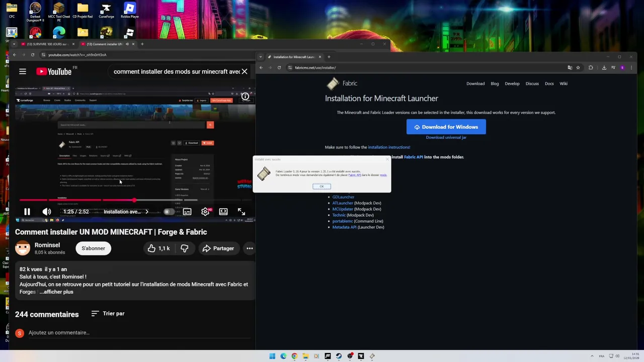Clear the YouTube search box text
This screenshot has height=362, width=644.
coord(245,71)
